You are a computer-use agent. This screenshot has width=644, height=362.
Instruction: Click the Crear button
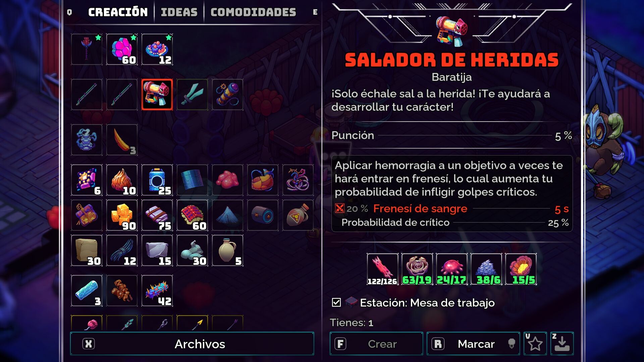click(376, 344)
